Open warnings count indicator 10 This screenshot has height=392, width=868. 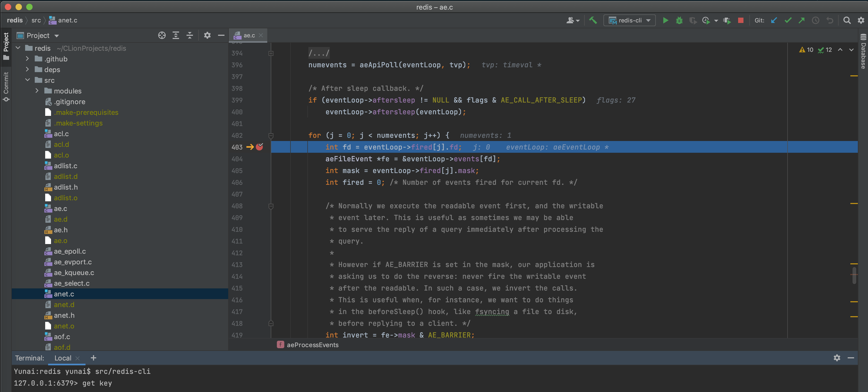point(806,50)
